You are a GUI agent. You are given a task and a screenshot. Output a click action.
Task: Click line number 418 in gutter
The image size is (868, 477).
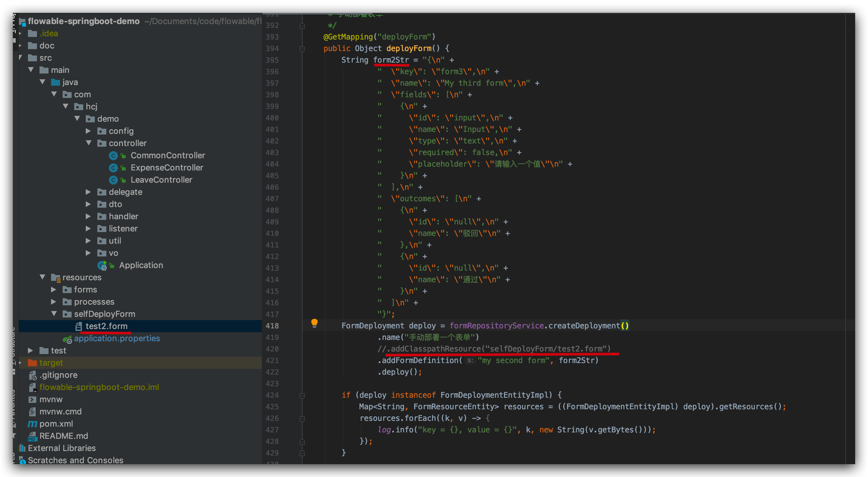point(272,326)
